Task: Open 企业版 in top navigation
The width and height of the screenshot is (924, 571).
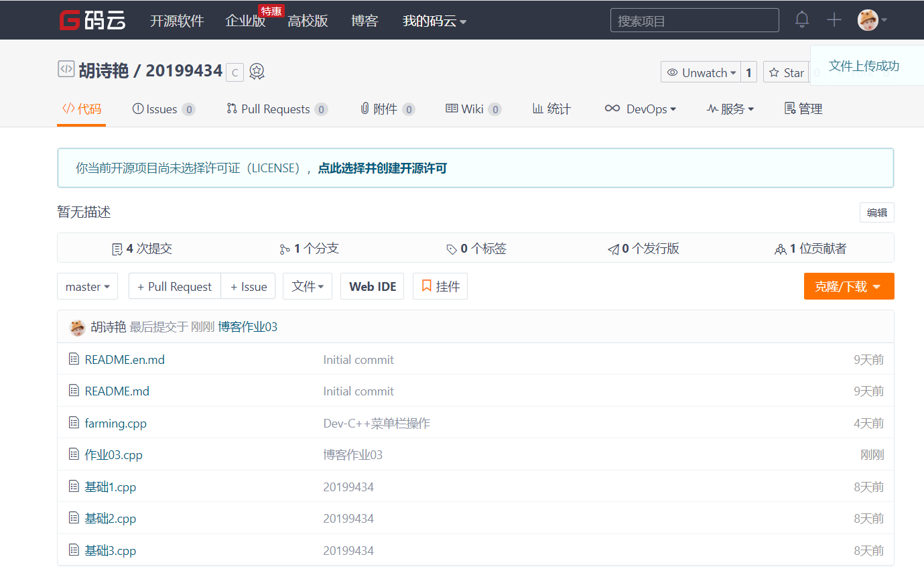Action: point(245,21)
